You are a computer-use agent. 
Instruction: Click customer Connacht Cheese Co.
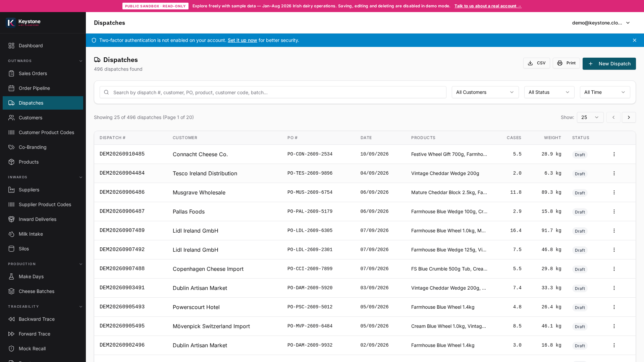click(x=200, y=154)
